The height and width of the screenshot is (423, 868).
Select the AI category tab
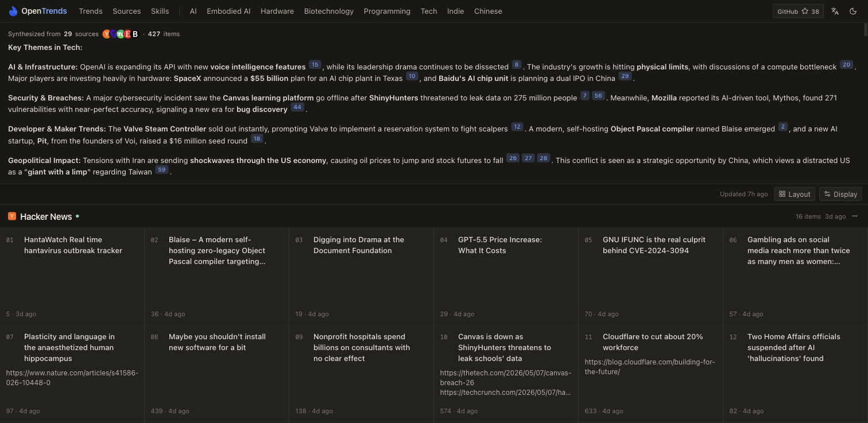point(193,11)
